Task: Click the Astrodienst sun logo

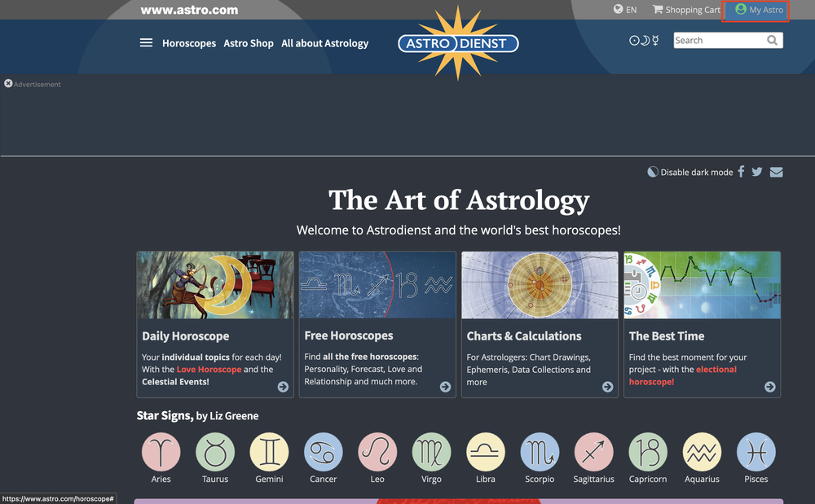Action: pos(458,43)
